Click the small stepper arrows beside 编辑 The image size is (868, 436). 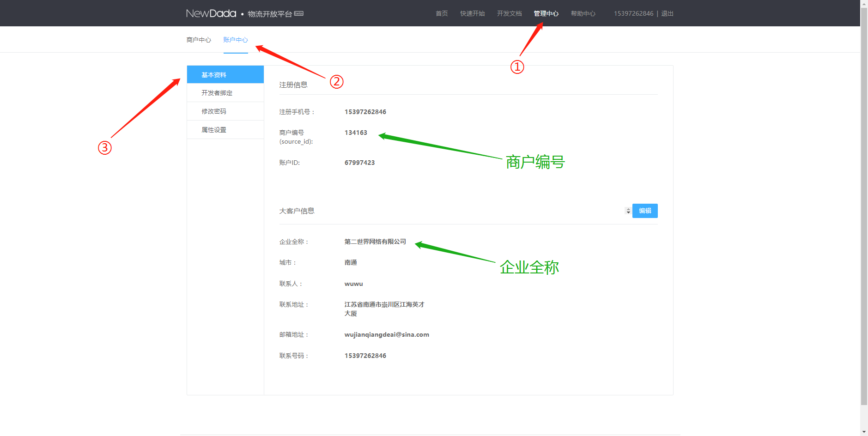628,211
